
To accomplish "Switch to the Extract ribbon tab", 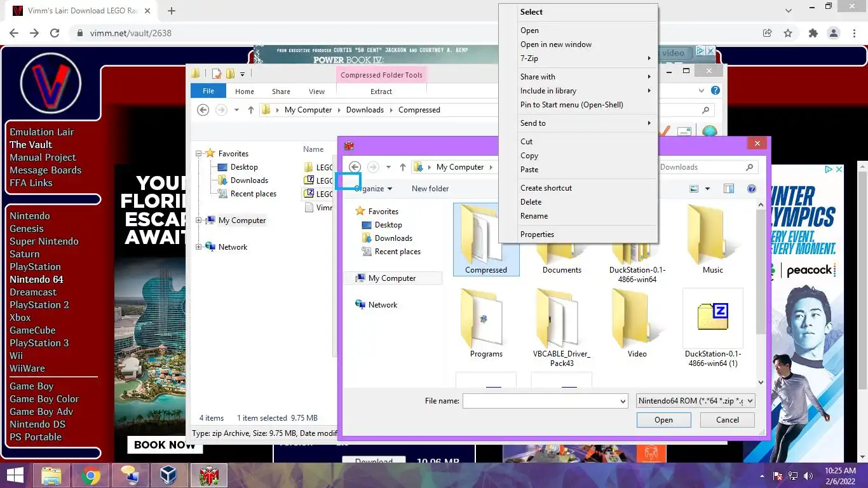I will click(381, 91).
